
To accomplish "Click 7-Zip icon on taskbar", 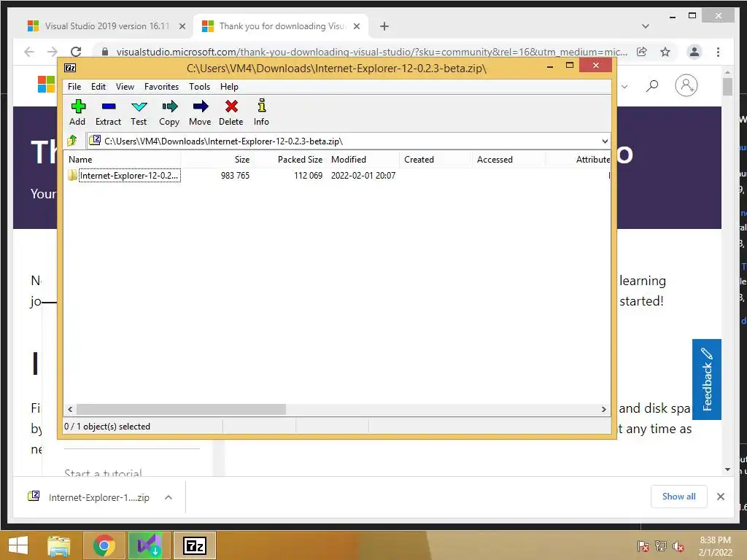I will tap(194, 545).
